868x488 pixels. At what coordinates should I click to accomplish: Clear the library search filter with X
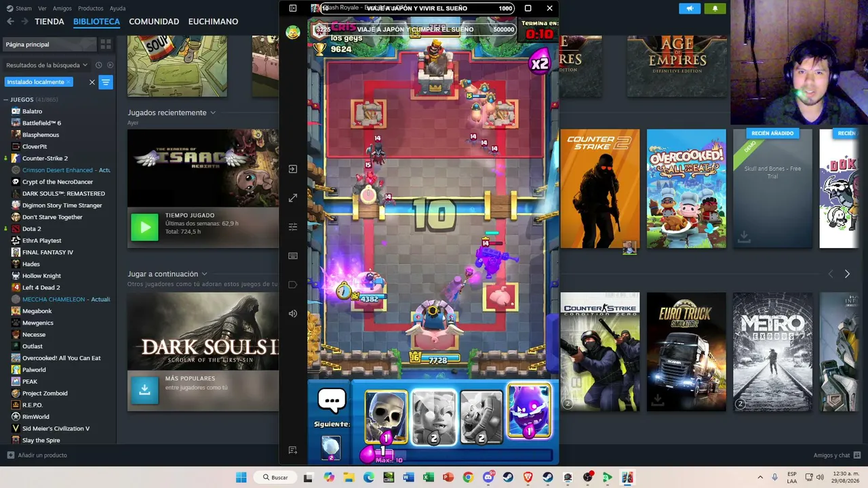click(x=92, y=82)
